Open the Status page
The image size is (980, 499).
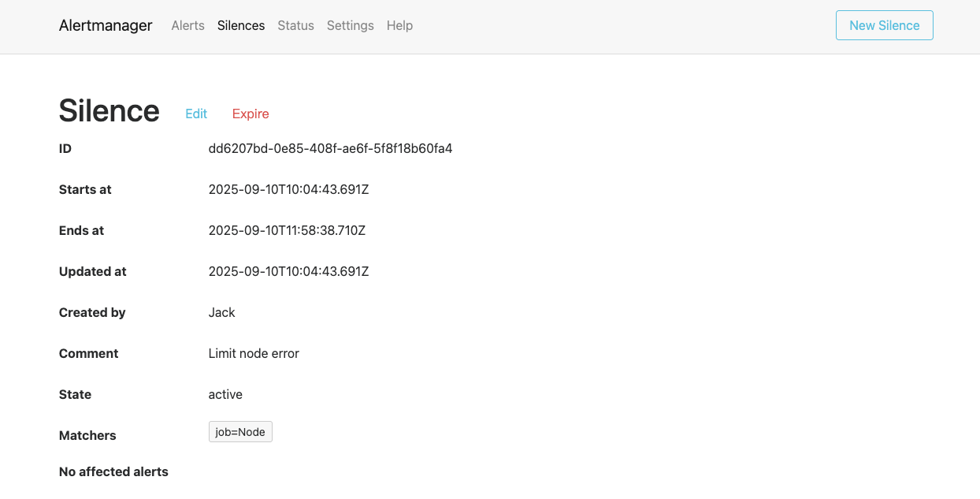pos(295,25)
